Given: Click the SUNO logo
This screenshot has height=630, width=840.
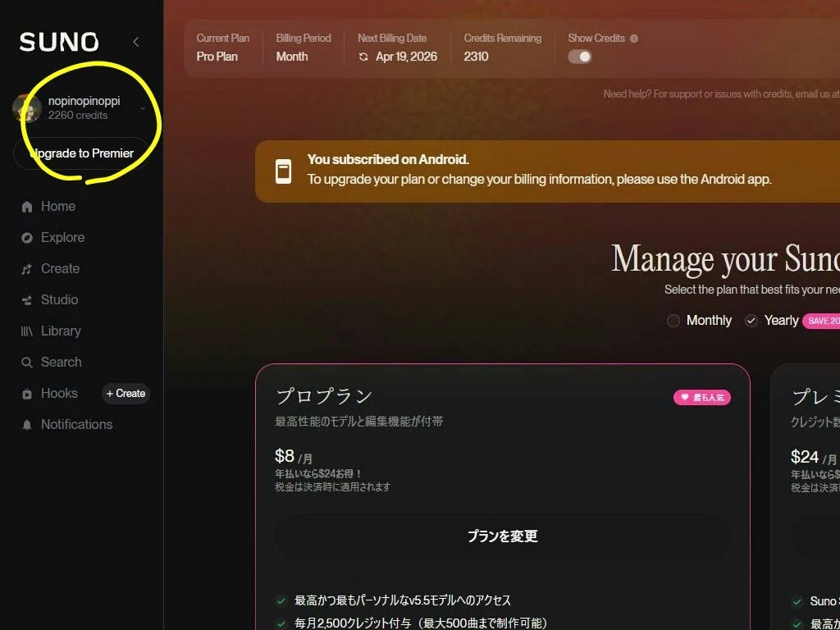Looking at the screenshot, I should (x=59, y=42).
